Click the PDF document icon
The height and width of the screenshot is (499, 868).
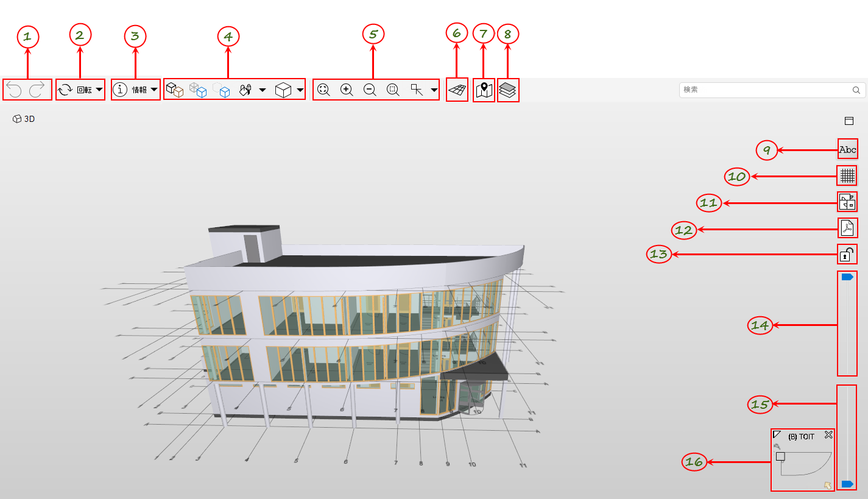coord(848,228)
